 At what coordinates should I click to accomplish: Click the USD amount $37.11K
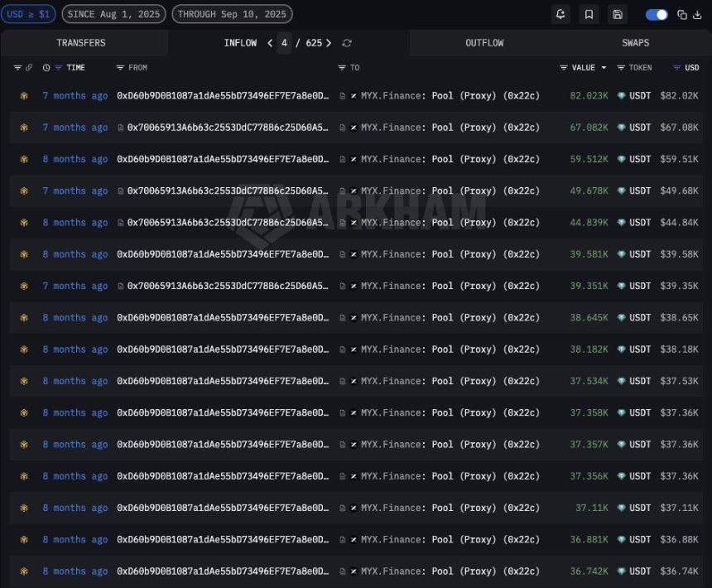(680, 508)
